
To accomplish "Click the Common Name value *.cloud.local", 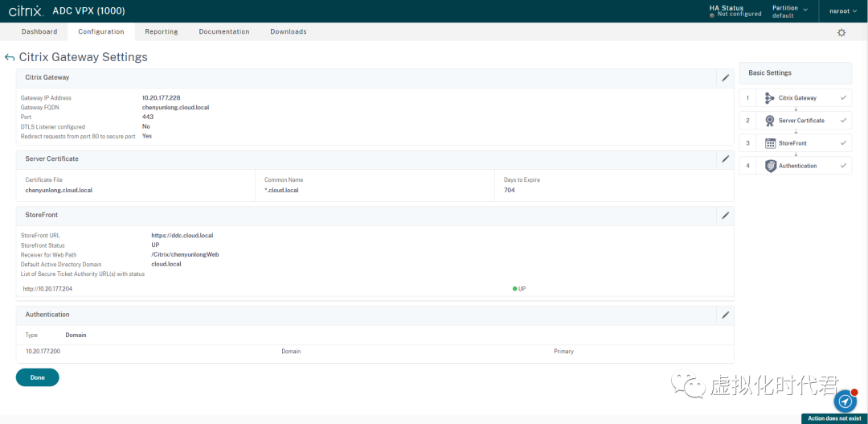I will pos(282,190).
